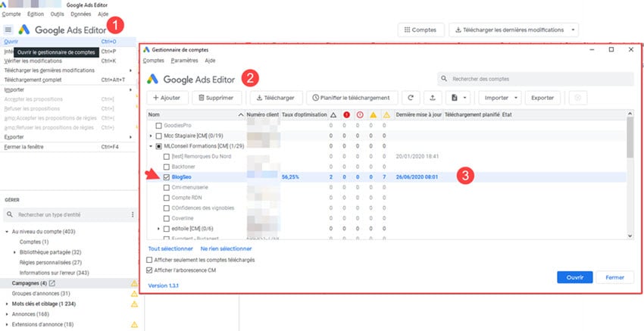Viewport: 644px width, 331px height.
Task: Expand Bibliothèque partagée node
Action: point(15,252)
